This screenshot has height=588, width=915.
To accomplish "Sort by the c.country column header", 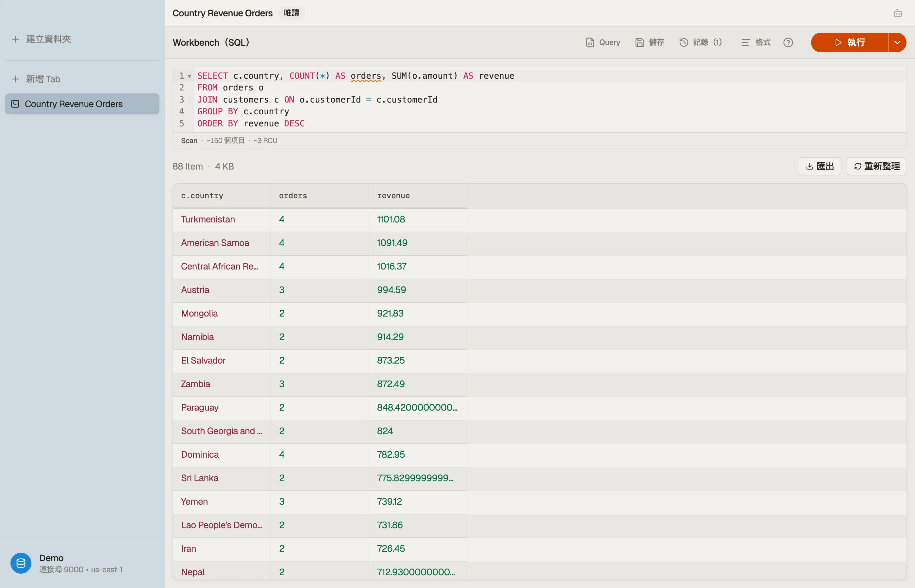I will 222,196.
